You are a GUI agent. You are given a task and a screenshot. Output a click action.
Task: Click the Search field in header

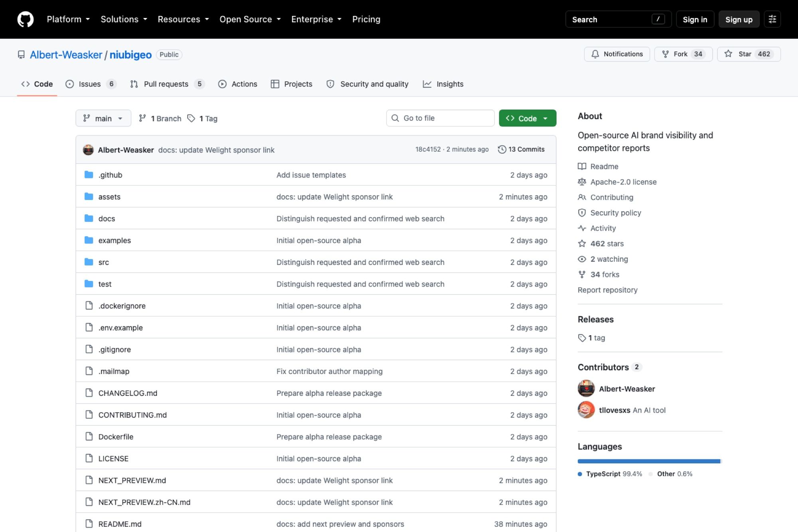tap(618, 19)
